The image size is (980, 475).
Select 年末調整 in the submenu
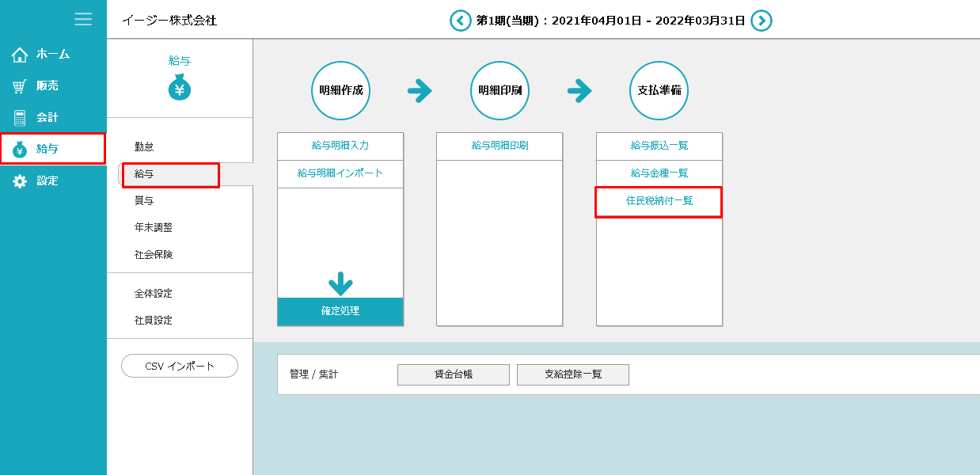click(154, 227)
